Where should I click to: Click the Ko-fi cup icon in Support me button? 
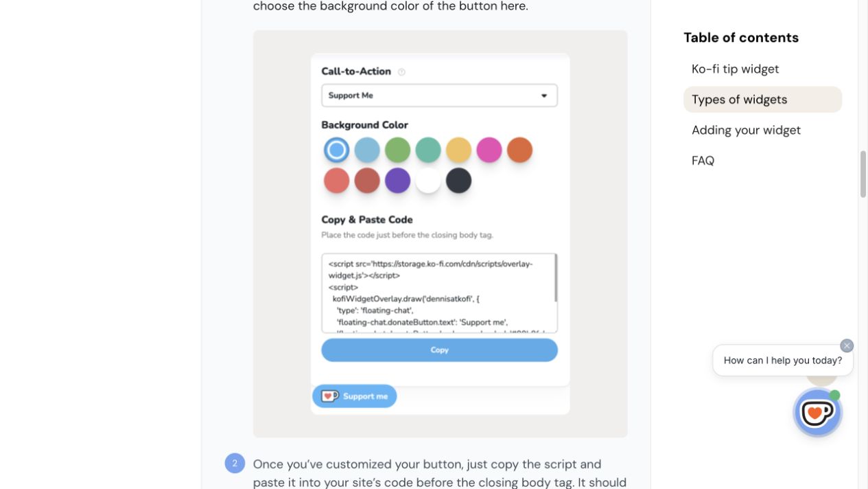click(x=330, y=396)
